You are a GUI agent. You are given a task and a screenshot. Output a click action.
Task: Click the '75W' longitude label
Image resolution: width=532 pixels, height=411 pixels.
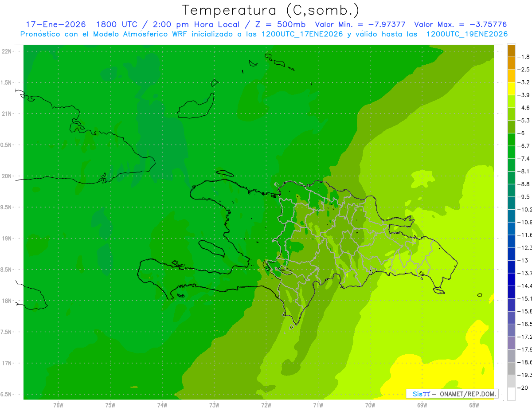coord(110,405)
